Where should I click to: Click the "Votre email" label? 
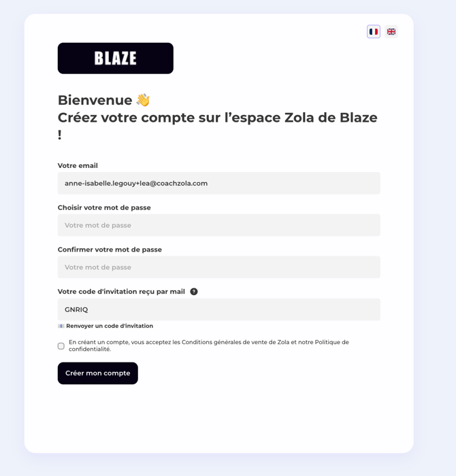tap(78, 166)
